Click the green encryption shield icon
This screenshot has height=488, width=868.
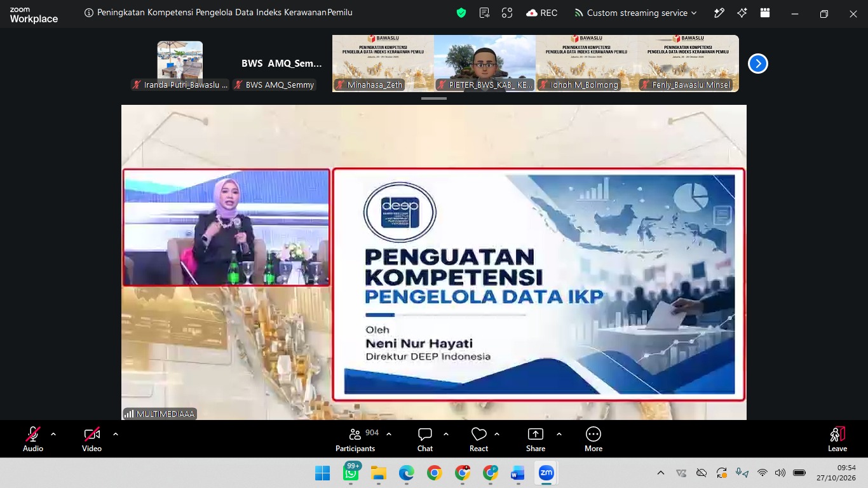click(461, 13)
